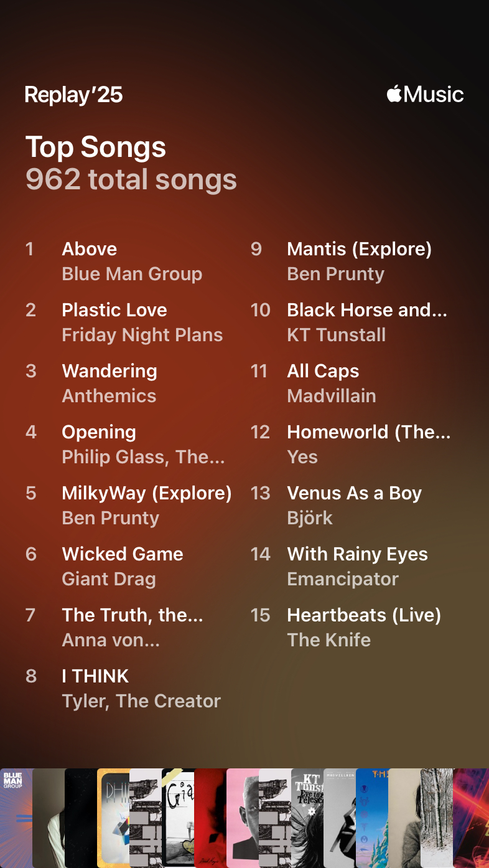Select the Philip Glass album thumbnail
This screenshot has width=489, height=868.
point(113,818)
